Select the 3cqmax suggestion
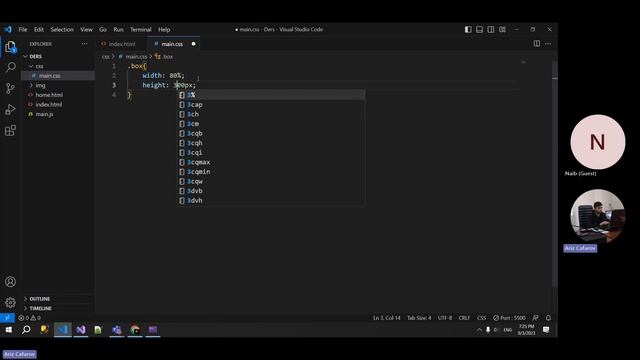Screen dimensions: 640x360 pos(271,162)
